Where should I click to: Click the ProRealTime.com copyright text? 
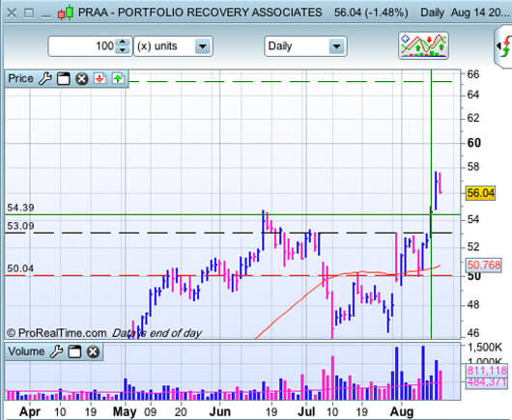56,333
